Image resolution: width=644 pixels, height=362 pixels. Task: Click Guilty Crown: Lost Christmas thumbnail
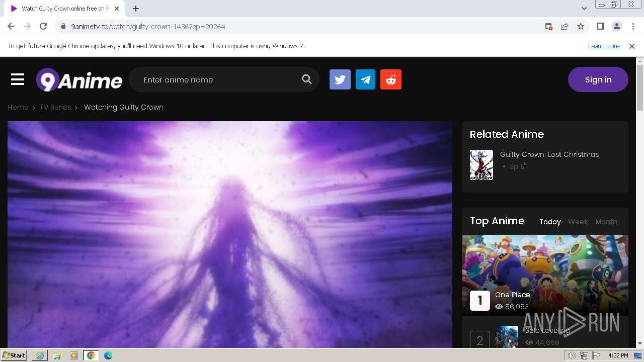(481, 165)
